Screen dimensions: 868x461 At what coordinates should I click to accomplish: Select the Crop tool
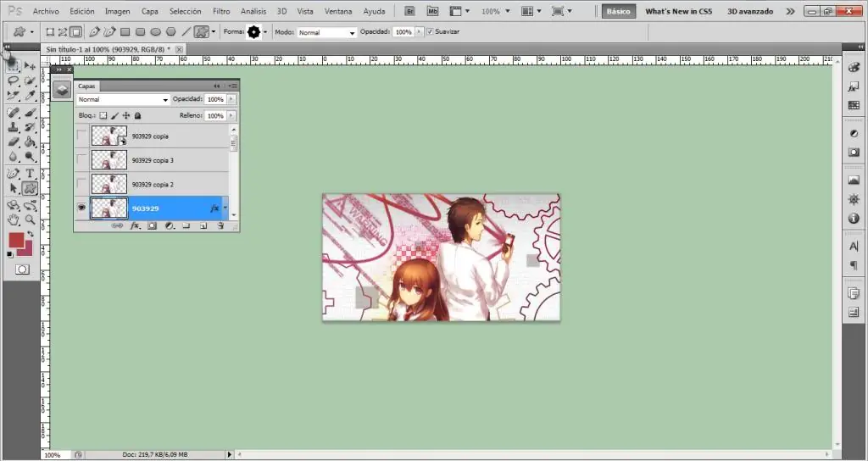[x=14, y=95]
